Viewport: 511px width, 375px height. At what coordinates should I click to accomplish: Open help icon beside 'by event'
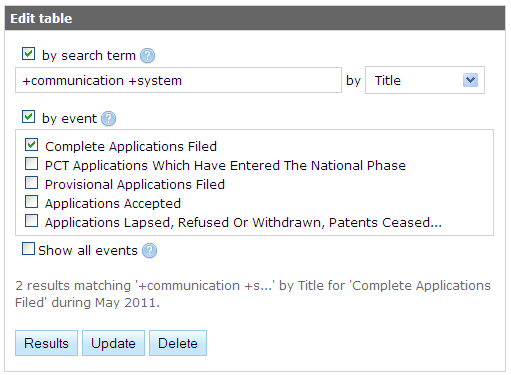coord(108,119)
